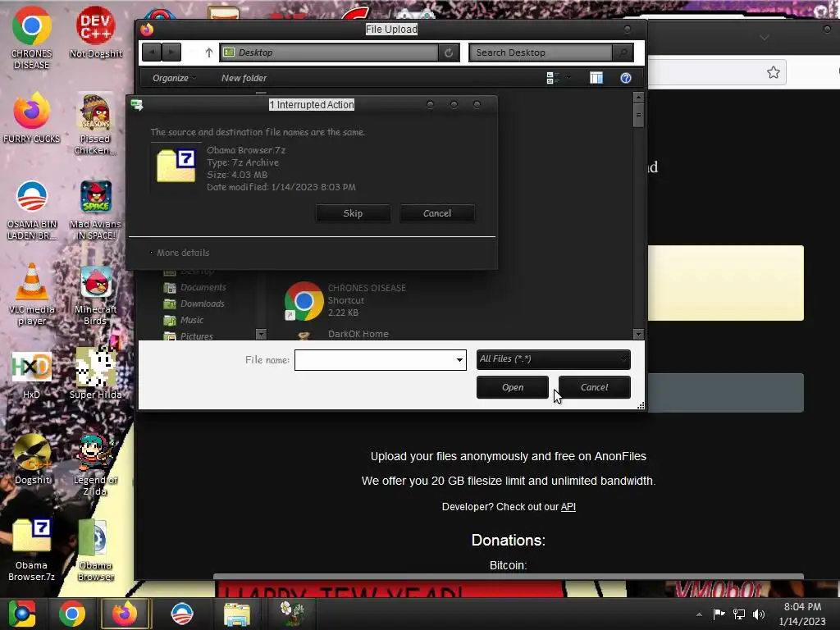Open Obama browser icon in taskbar

coord(181,614)
